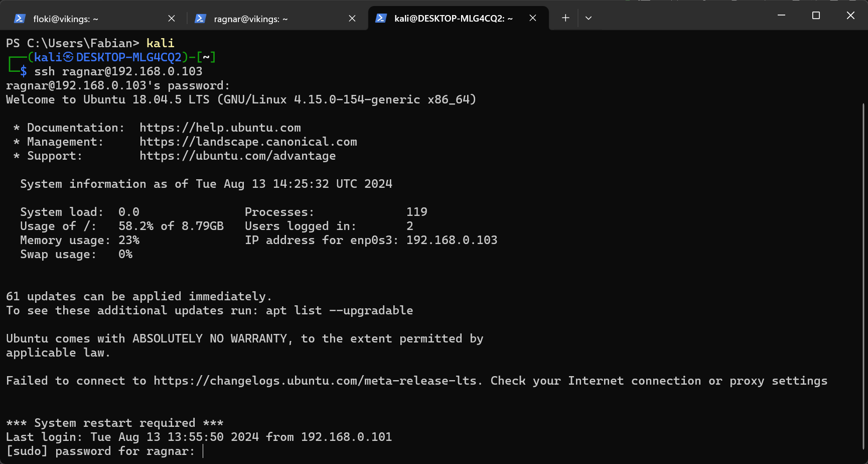
Task: Close the floki@vikings tab
Action: 172,19
